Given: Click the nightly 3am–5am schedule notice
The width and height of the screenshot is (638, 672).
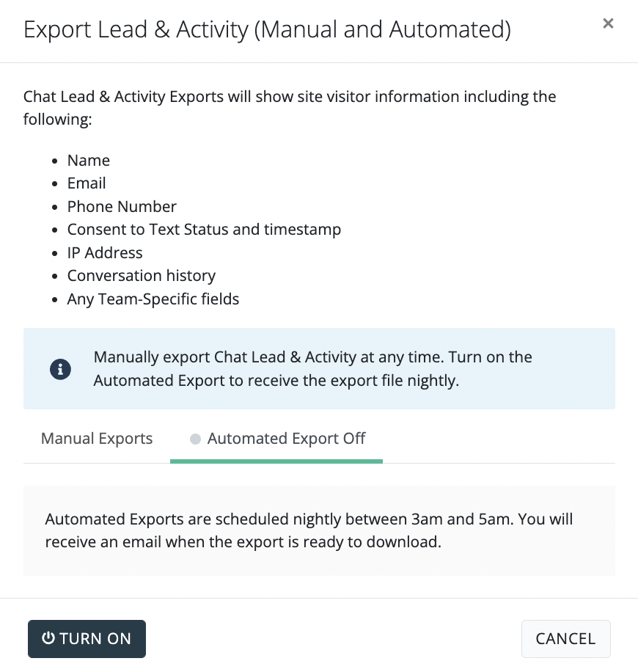Looking at the screenshot, I should [309, 530].
